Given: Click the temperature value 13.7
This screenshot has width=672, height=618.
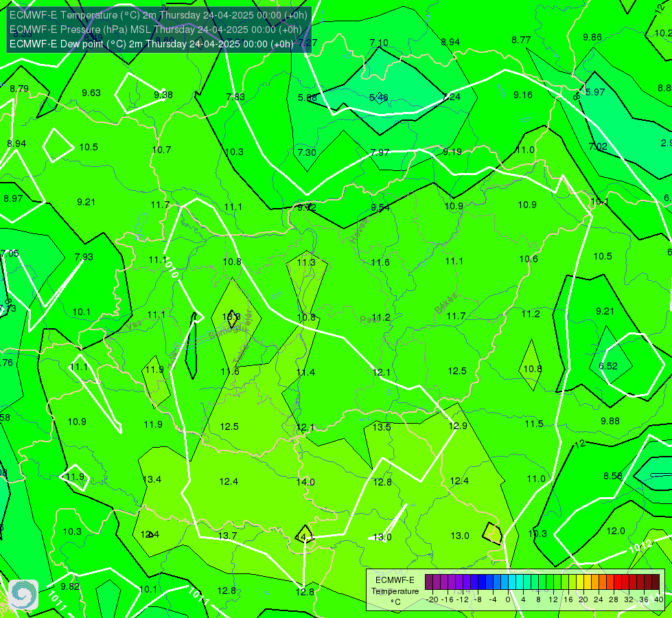Looking at the screenshot, I should (228, 536).
